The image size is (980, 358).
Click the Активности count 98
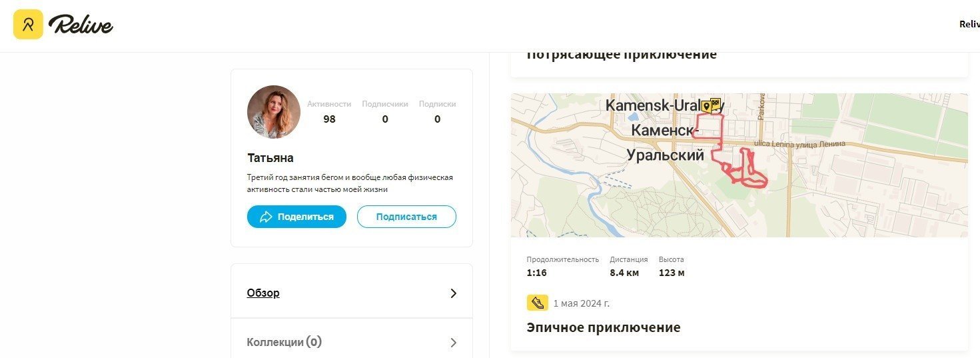pos(329,119)
